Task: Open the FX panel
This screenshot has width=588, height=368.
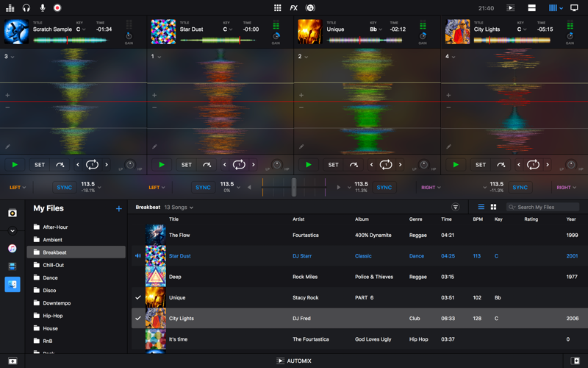Action: tap(293, 8)
